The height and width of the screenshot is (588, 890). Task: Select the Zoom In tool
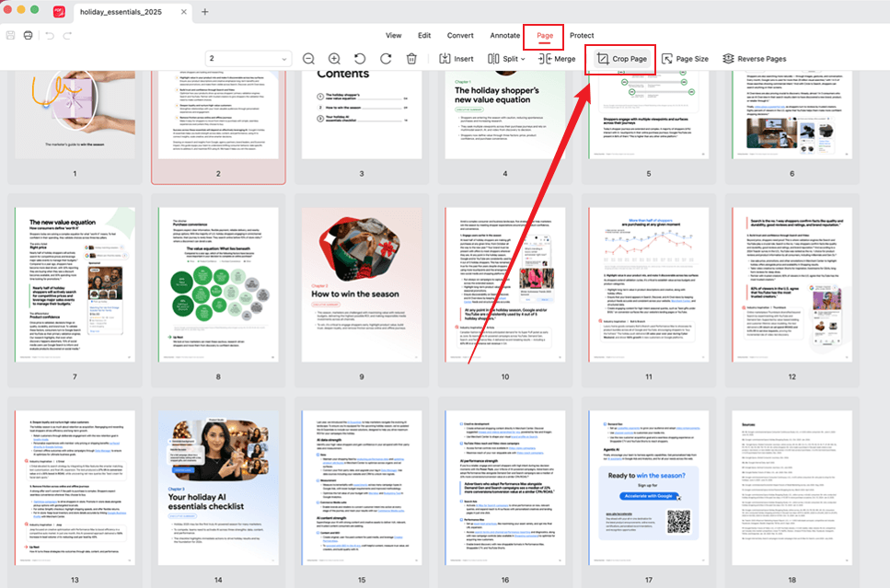(x=333, y=58)
